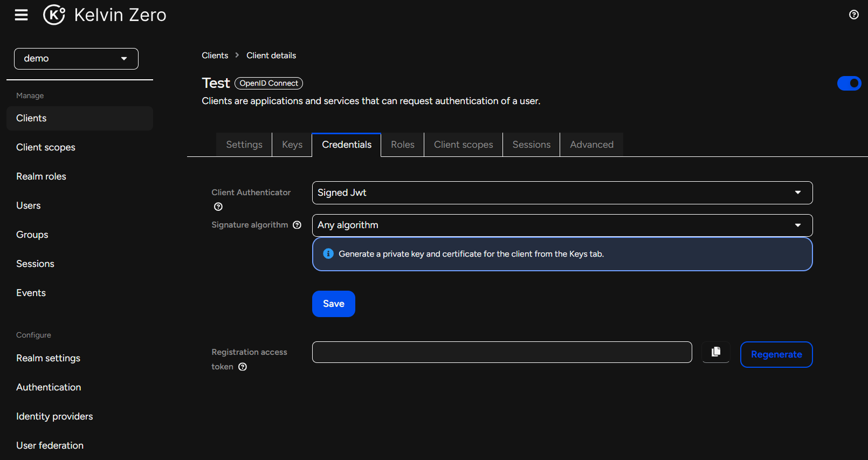The height and width of the screenshot is (460, 868).
Task: Show help for Client Authenticator
Action: (x=218, y=207)
